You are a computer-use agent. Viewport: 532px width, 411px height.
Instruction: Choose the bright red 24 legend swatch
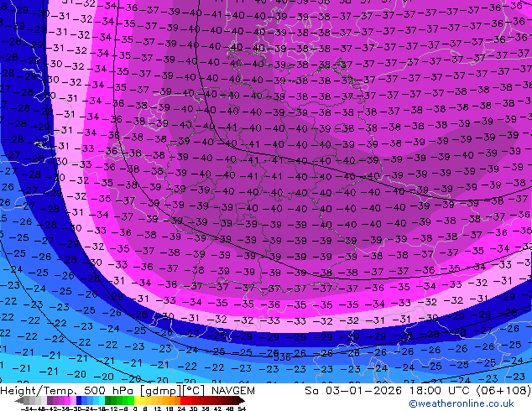183,400
